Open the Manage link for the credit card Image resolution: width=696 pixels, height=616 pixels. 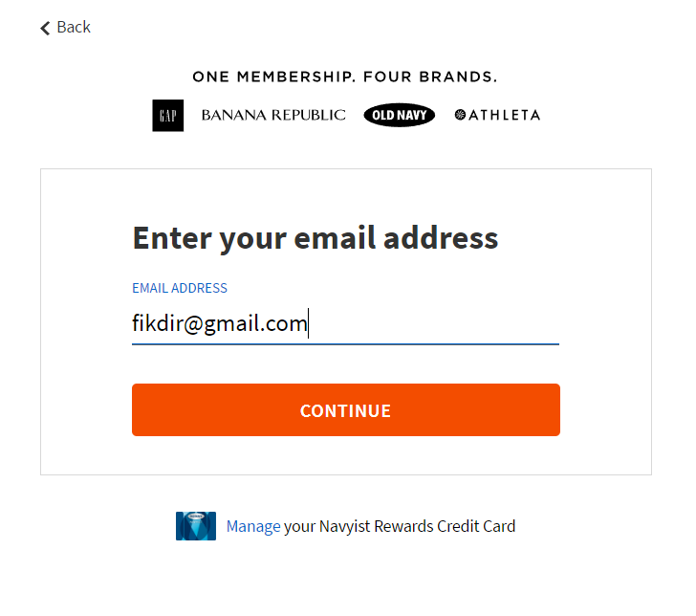click(253, 526)
